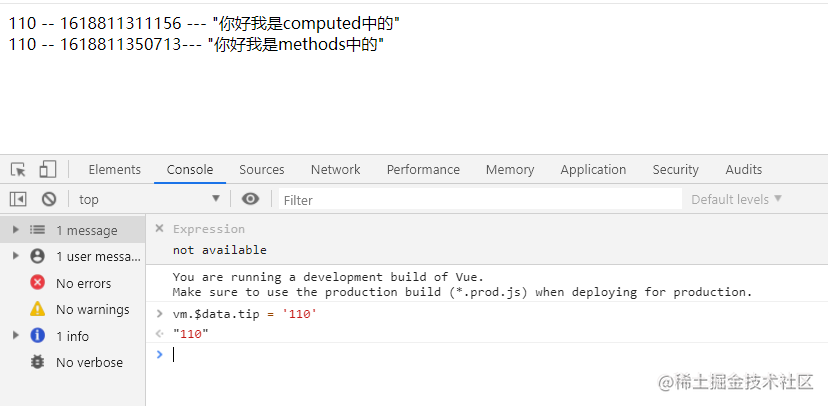
Task: Open the Sources tab
Action: pos(261,169)
